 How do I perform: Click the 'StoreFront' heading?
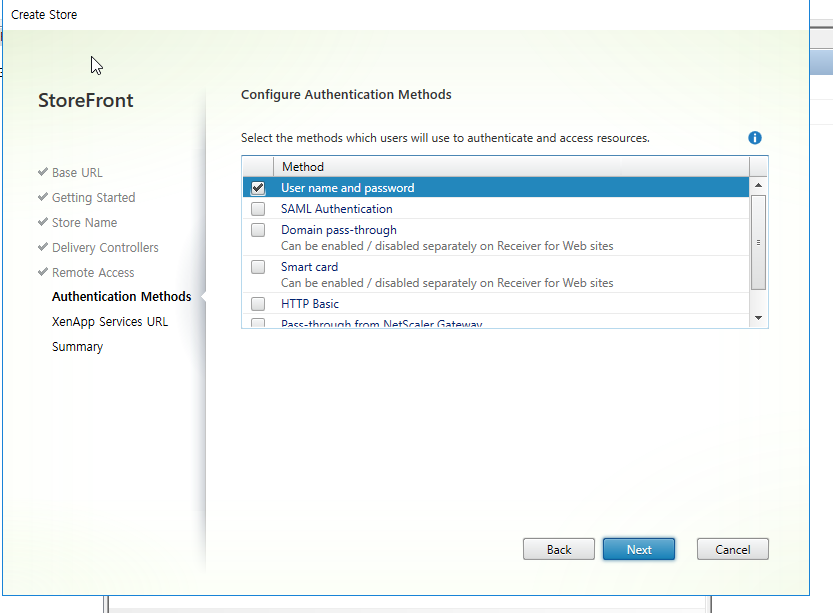click(x=86, y=100)
